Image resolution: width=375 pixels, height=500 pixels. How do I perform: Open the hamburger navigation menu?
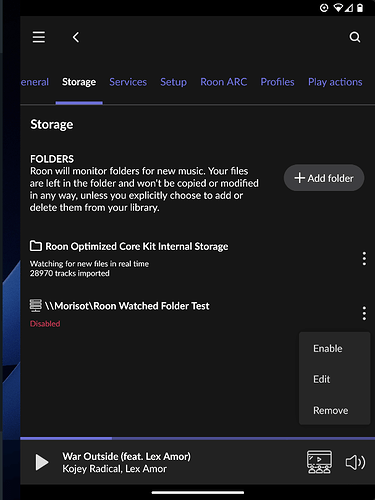click(39, 37)
